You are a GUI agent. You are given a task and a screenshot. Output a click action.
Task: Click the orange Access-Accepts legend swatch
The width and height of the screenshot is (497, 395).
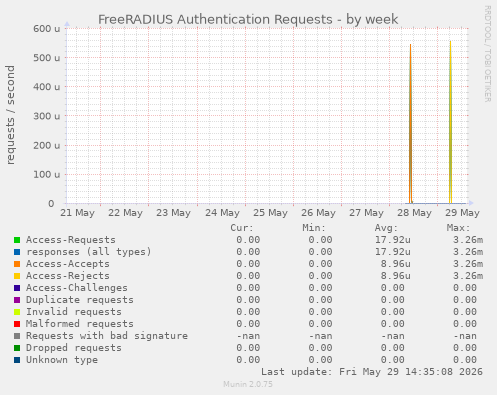click(17, 264)
